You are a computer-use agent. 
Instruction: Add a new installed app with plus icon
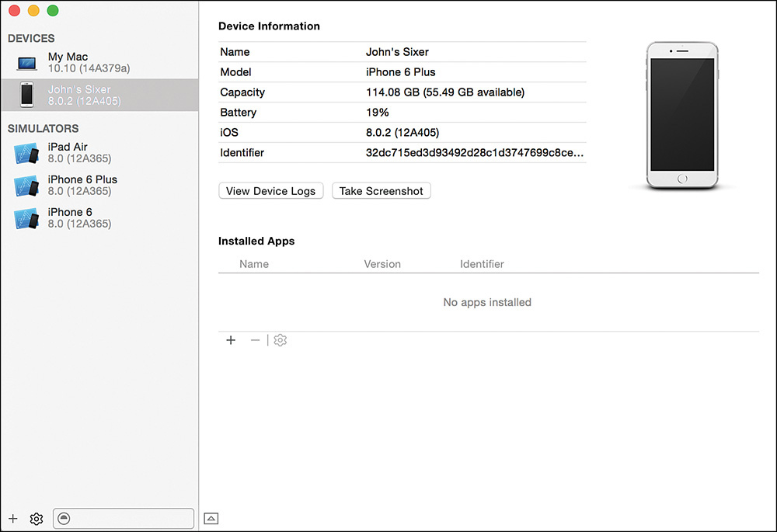tap(231, 340)
